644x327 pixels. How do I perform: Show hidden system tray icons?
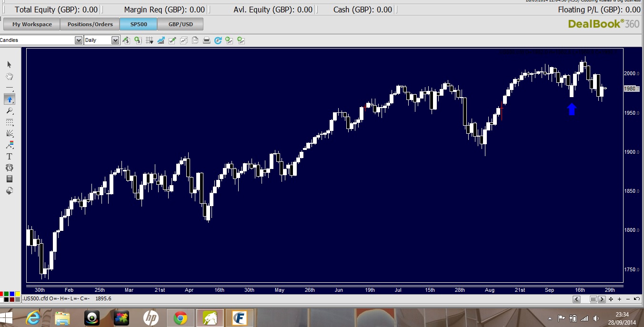550,318
